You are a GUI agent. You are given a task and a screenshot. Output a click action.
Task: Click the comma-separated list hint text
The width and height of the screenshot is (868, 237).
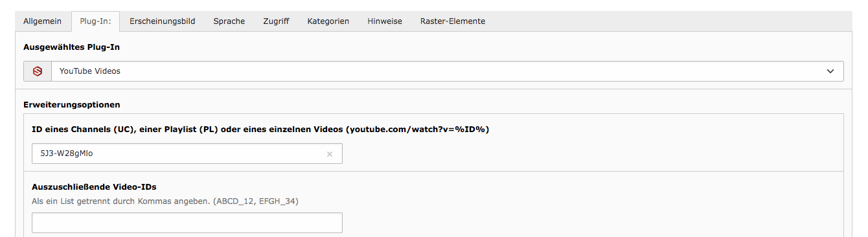pos(165,201)
